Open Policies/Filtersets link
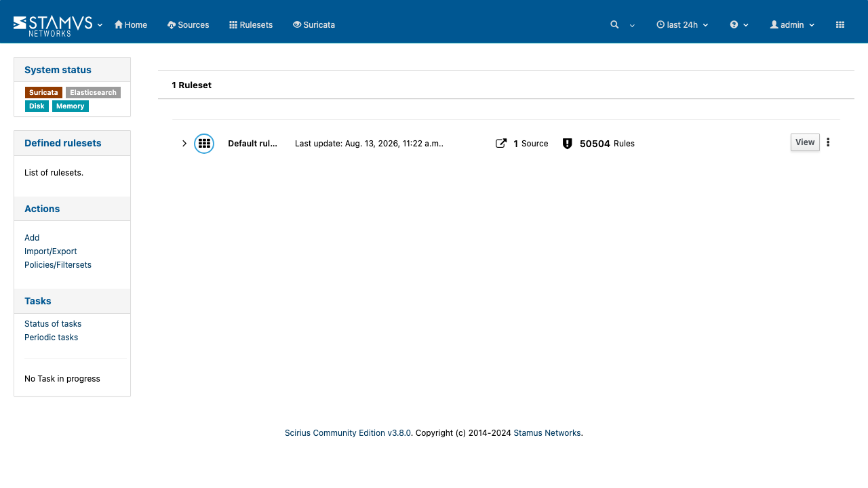The width and height of the screenshot is (868, 488). pos(58,265)
